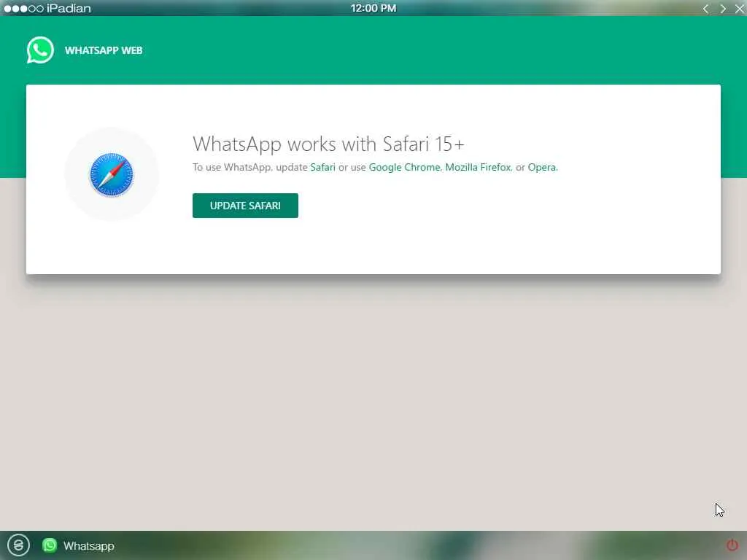Click the iPadian label in status bar
The width and height of the screenshot is (747, 560).
click(69, 8)
